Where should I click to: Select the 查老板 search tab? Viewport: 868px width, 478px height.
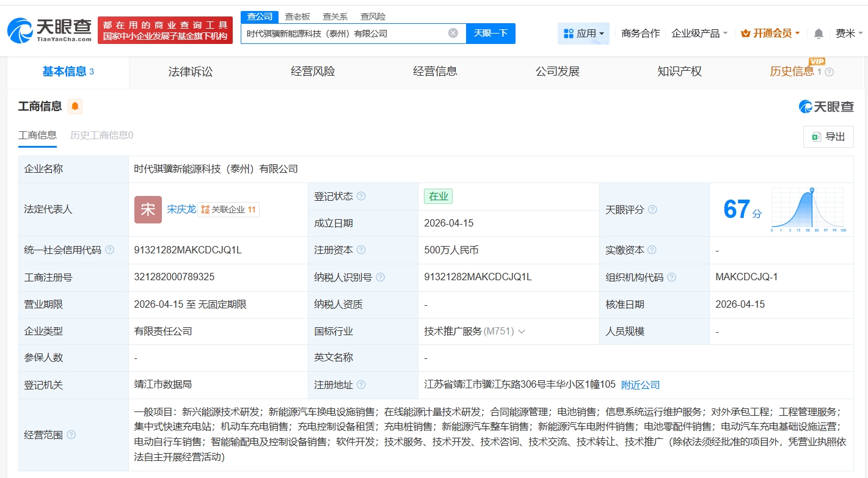point(297,16)
